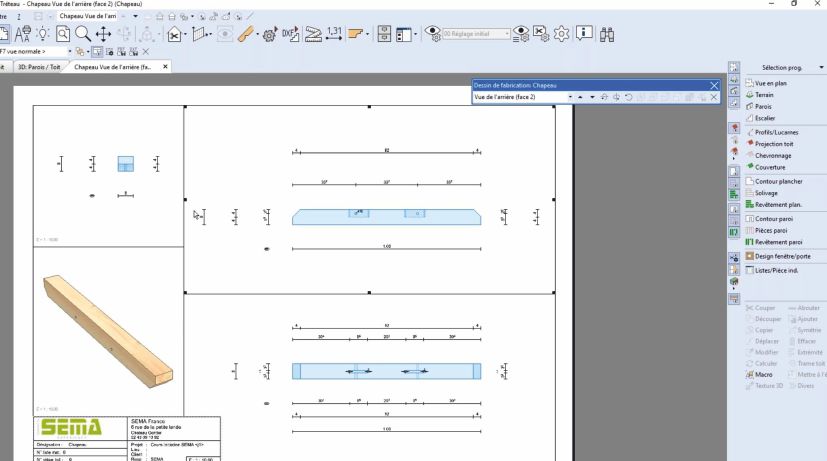Select the pan arrows tool in toolbar
The height and width of the screenshot is (461, 827).
[103, 34]
